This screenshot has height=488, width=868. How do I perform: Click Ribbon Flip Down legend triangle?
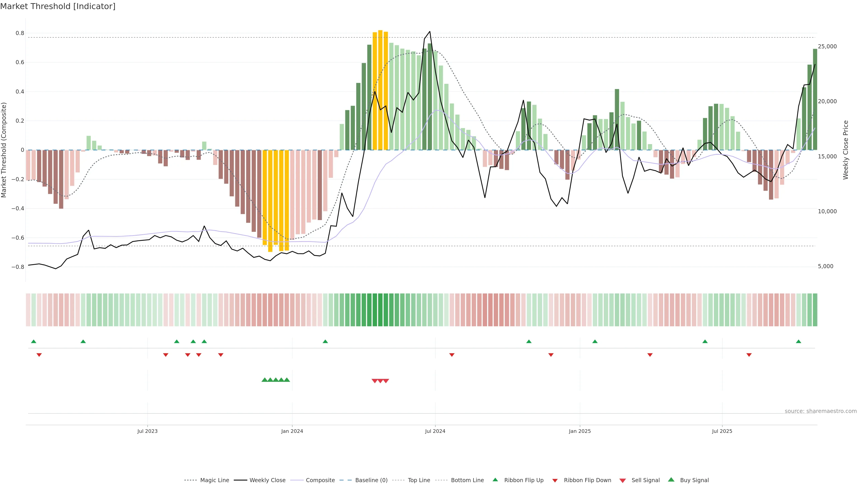[x=555, y=481]
